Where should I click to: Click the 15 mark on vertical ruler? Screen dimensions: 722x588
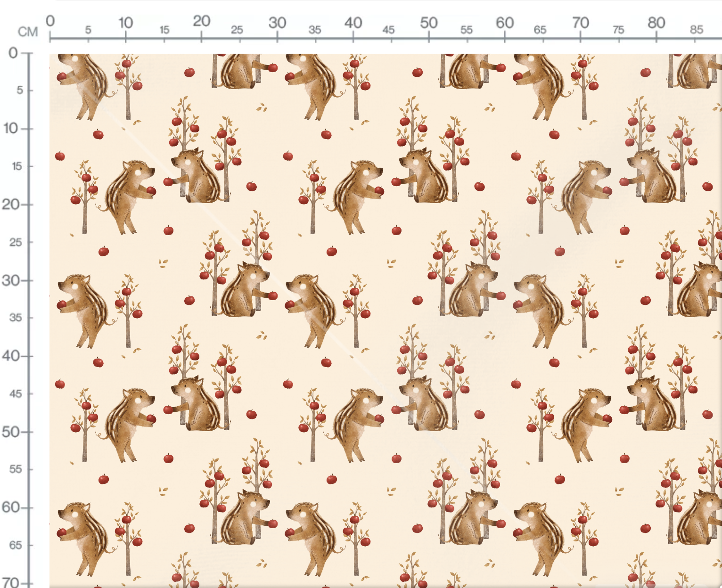[17, 166]
